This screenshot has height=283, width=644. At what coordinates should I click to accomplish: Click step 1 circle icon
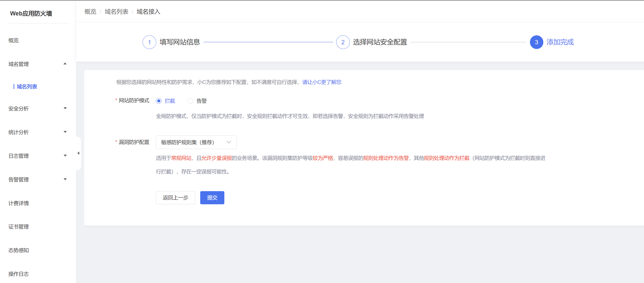click(149, 42)
